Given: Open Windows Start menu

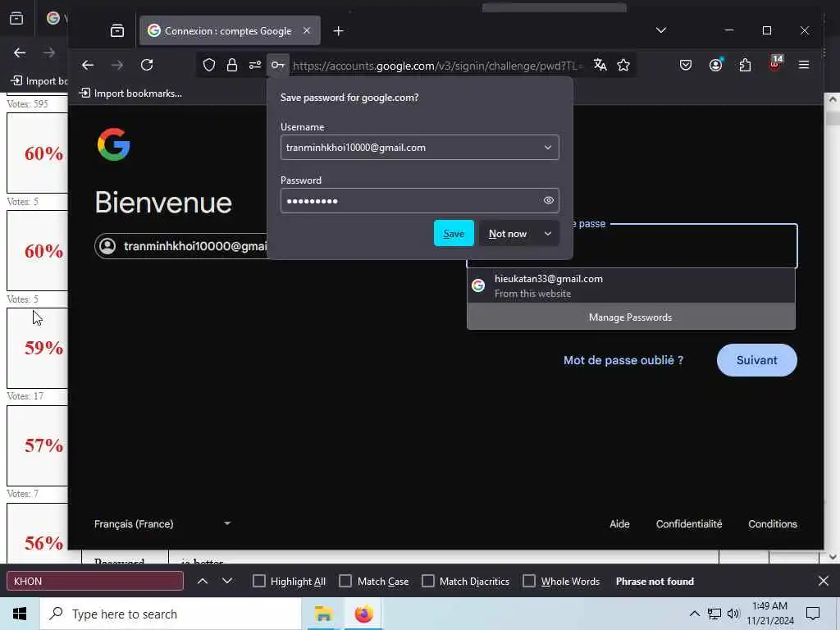Looking at the screenshot, I should 20,614.
